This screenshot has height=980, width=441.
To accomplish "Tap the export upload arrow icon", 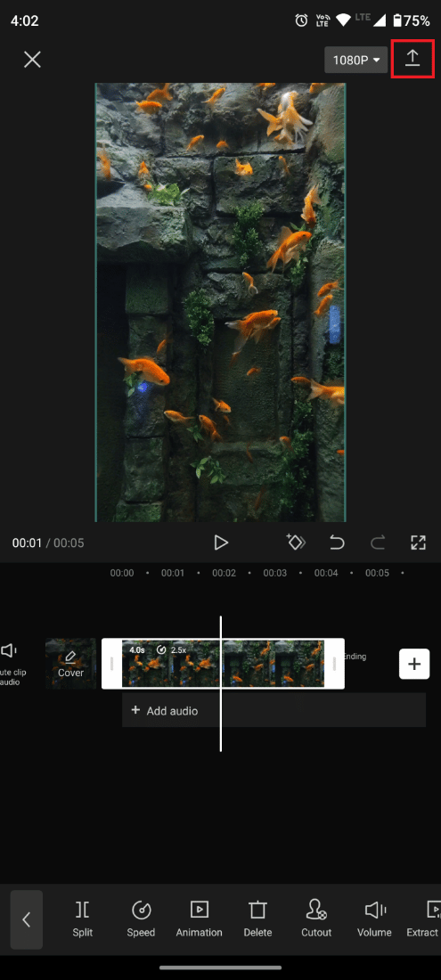I will (x=412, y=59).
